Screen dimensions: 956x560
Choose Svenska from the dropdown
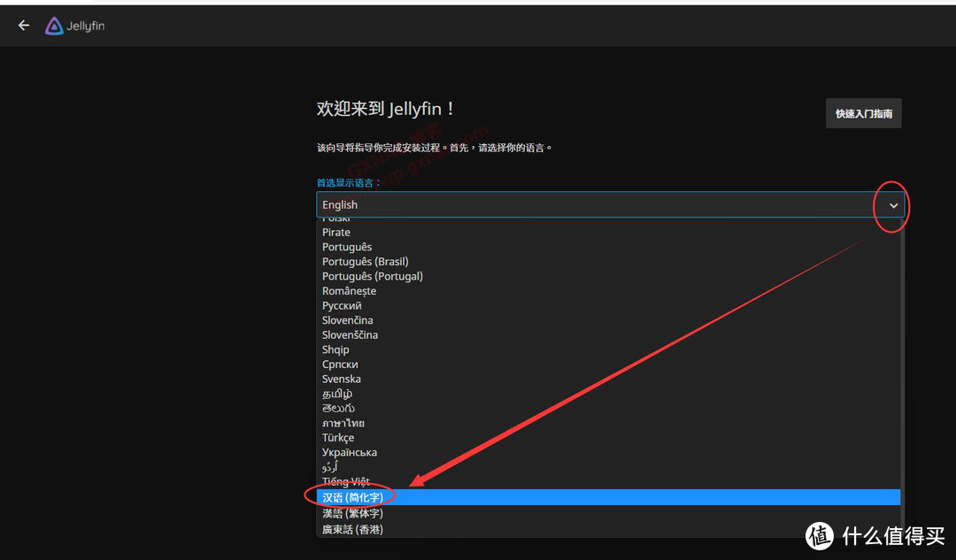point(608,379)
